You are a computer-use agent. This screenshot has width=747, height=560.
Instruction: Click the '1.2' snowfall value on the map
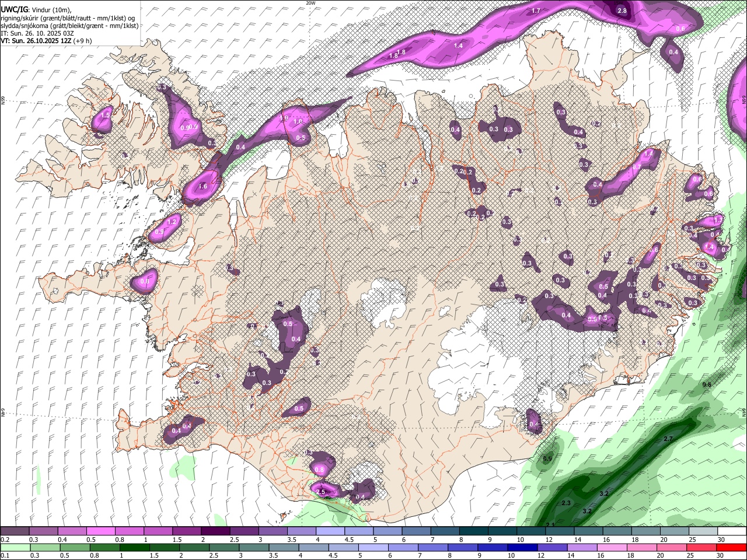tap(172, 222)
